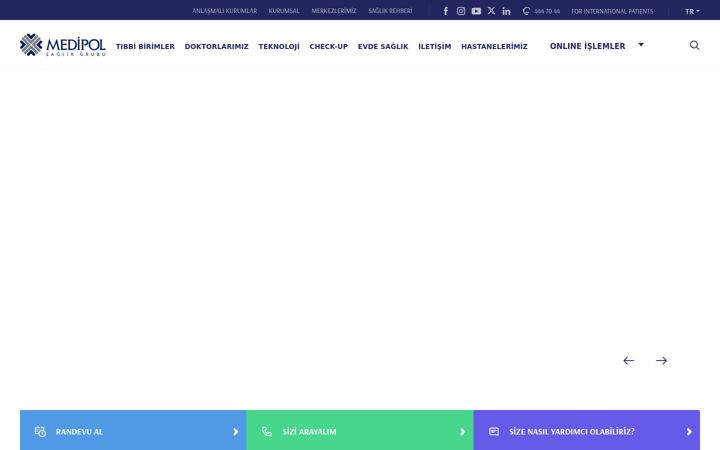720x450 pixels.
Task: Click the 444 70 44 phone number
Action: [547, 11]
